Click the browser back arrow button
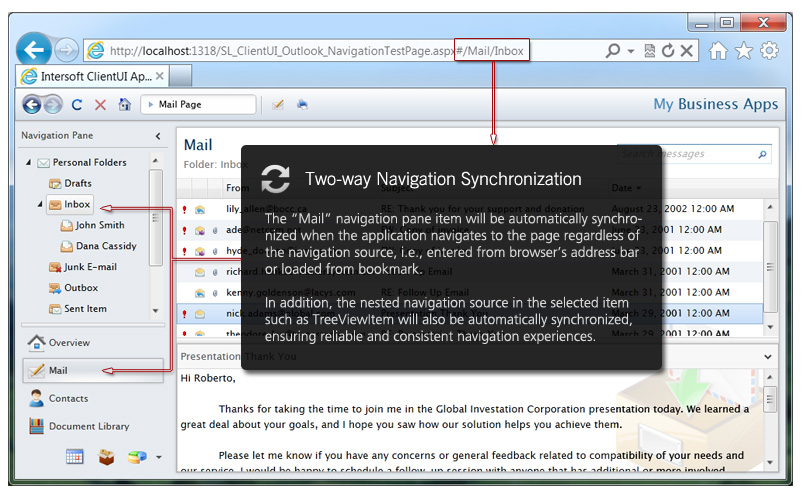 point(34,50)
